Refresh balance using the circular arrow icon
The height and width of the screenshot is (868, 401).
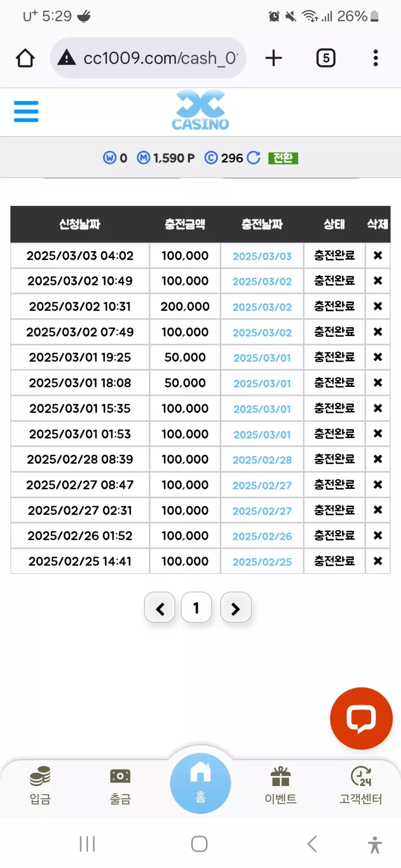(253, 158)
